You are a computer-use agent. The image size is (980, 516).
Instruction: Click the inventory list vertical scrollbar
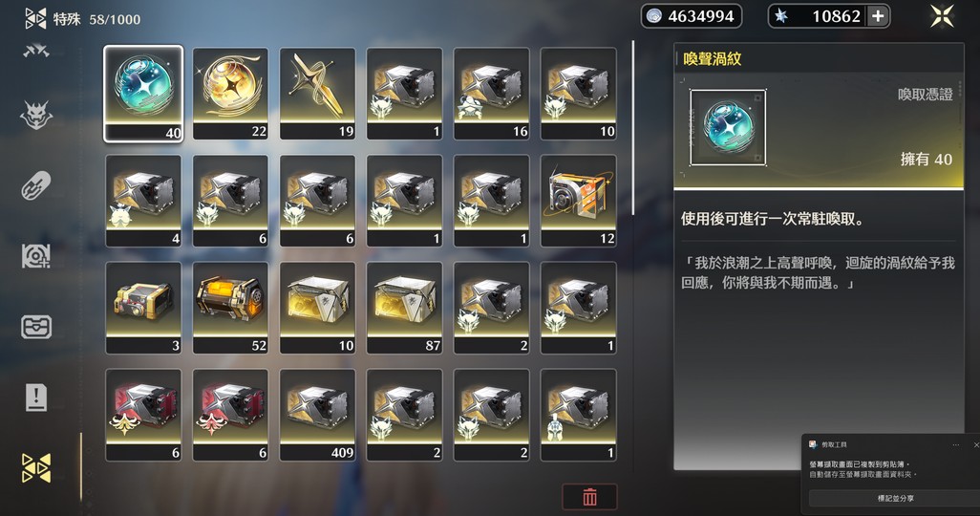633,128
